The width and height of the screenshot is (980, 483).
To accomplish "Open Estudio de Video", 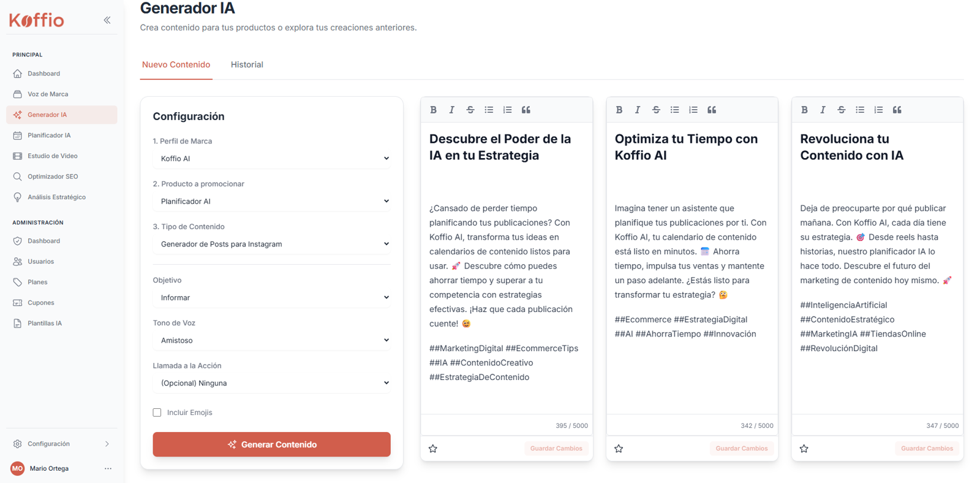I will coord(61,156).
